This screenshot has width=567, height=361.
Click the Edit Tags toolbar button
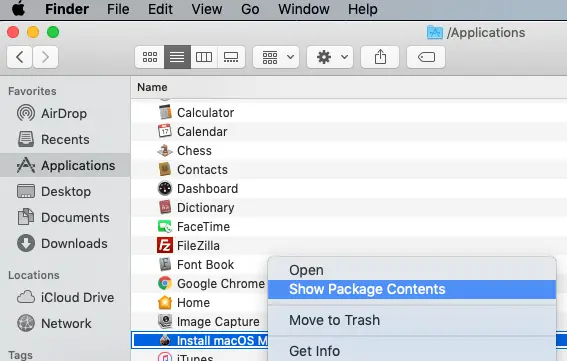click(x=426, y=57)
